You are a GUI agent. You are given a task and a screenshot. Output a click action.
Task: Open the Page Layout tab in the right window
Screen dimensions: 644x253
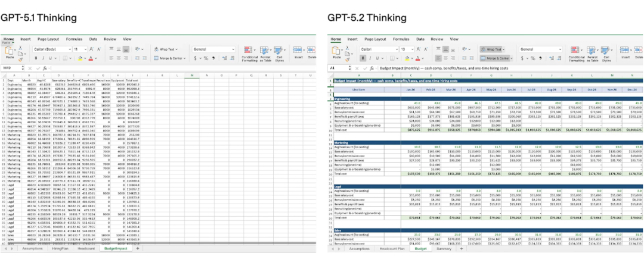(x=375, y=39)
